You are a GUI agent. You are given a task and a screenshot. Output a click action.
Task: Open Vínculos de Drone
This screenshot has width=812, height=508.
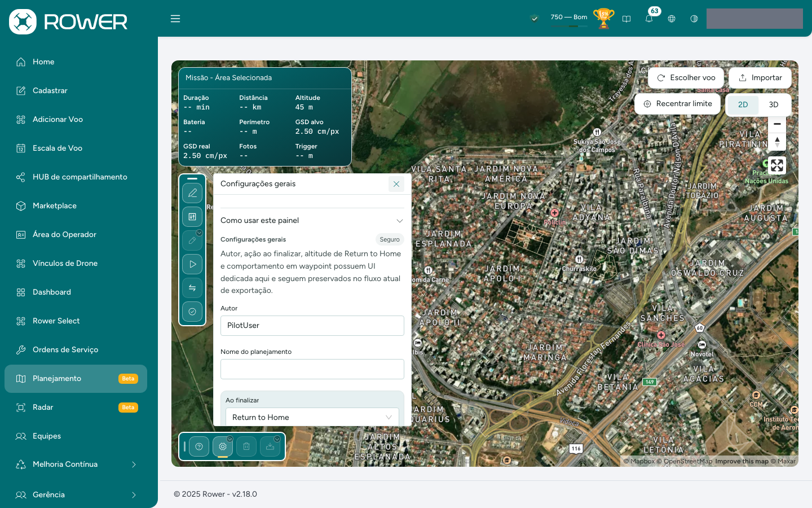(76, 264)
